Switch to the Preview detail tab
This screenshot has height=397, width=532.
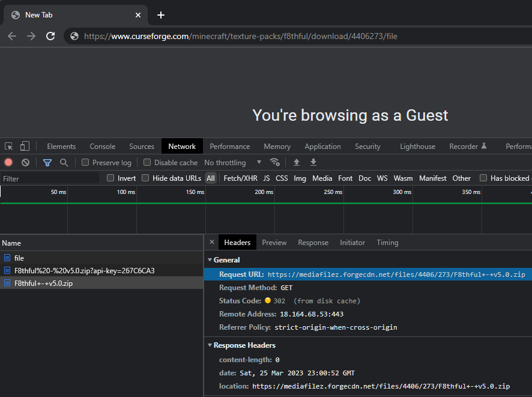[274, 242]
